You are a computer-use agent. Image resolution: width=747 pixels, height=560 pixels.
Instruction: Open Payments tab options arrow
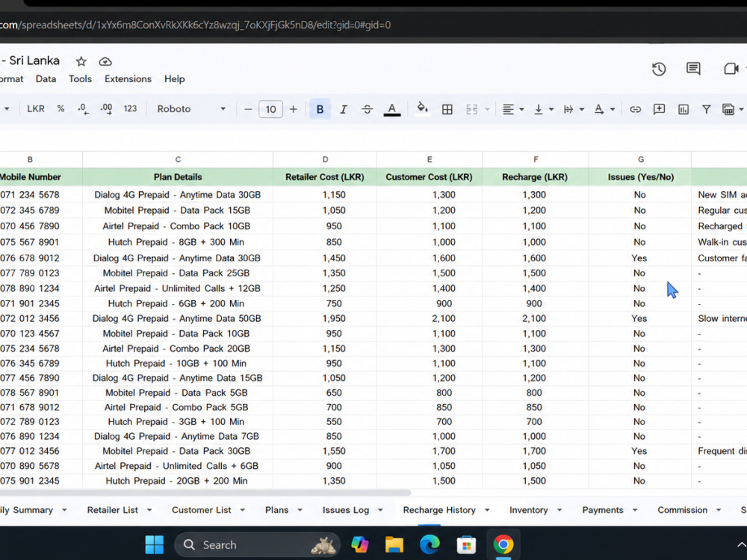(x=634, y=511)
